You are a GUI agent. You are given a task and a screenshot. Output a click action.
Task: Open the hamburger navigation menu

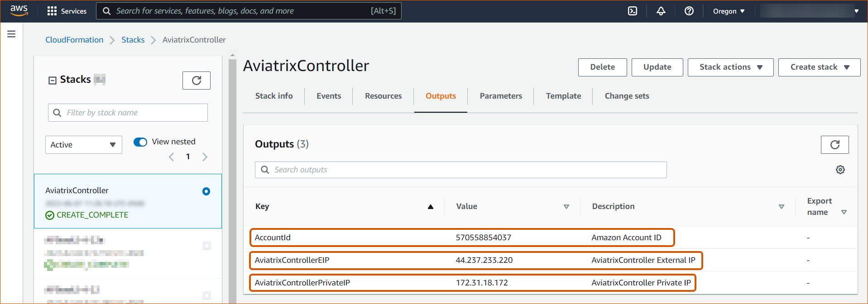tap(11, 34)
